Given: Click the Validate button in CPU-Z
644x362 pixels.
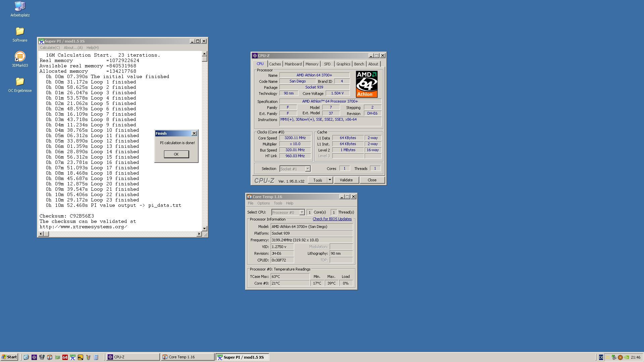Looking at the screenshot, I should coord(346,179).
